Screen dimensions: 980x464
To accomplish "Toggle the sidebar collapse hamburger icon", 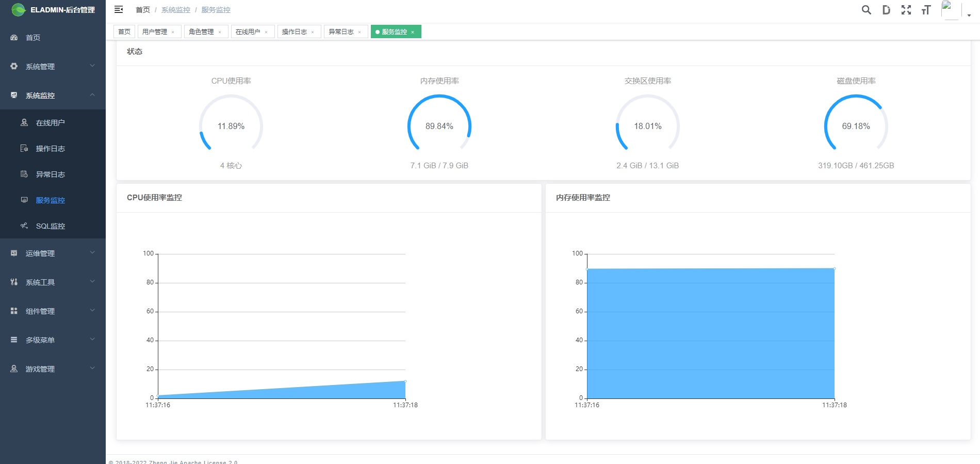I will pos(119,10).
